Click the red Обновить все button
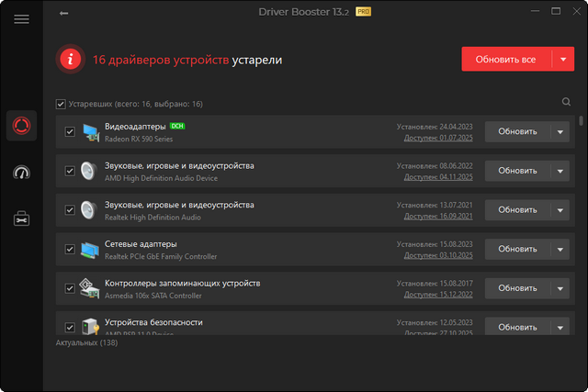The height and width of the screenshot is (392, 588). click(x=506, y=59)
